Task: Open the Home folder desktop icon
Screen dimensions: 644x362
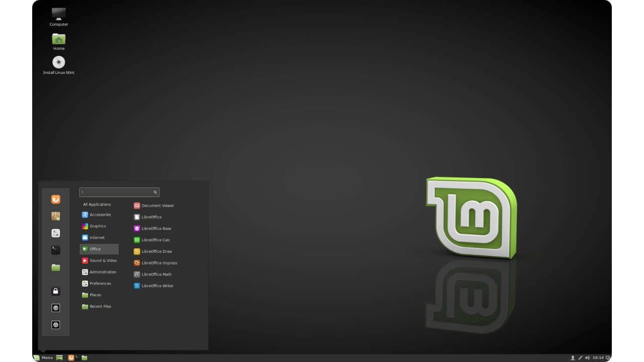Action: (59, 41)
